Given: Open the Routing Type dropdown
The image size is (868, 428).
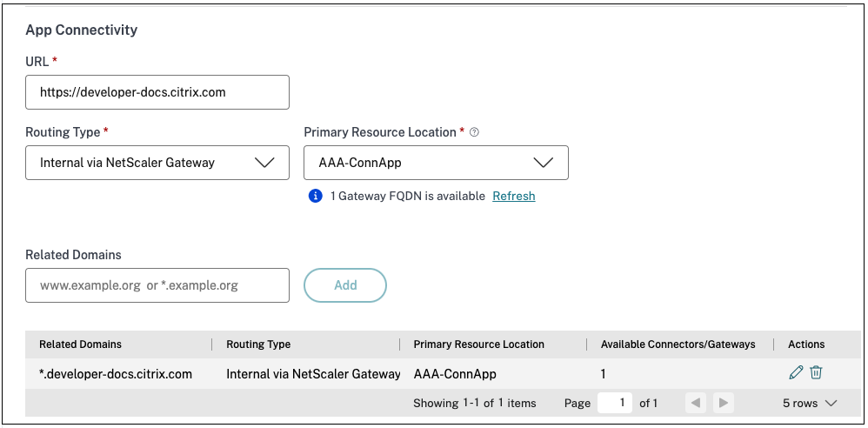Looking at the screenshot, I should [x=157, y=163].
